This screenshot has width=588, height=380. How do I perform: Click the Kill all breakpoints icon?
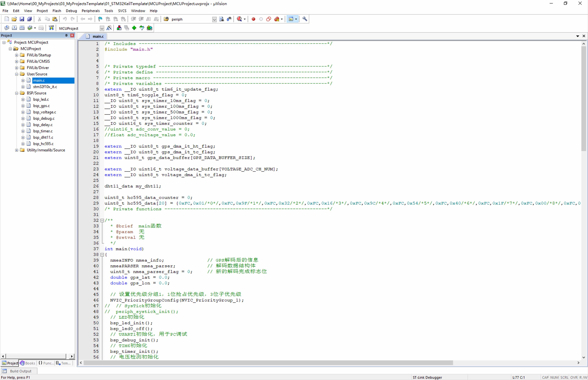pos(277,19)
